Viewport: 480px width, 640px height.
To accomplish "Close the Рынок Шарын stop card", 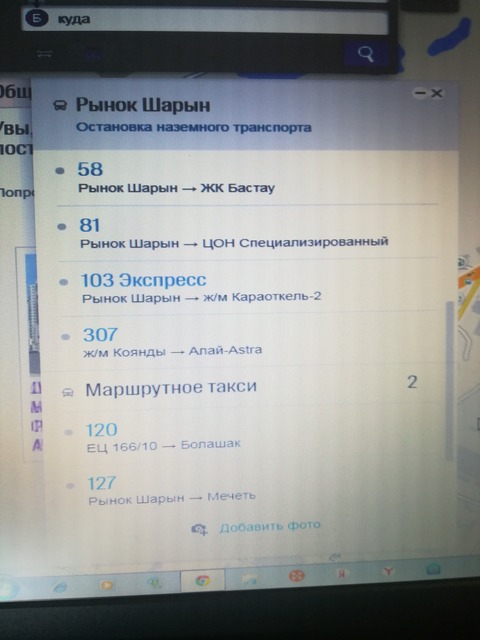I will click(x=437, y=93).
